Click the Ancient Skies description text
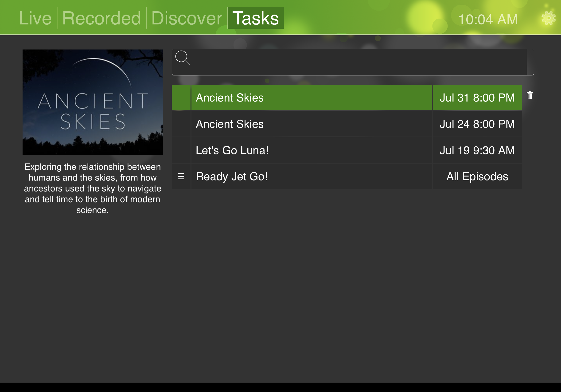This screenshot has width=561, height=392. pos(93,188)
